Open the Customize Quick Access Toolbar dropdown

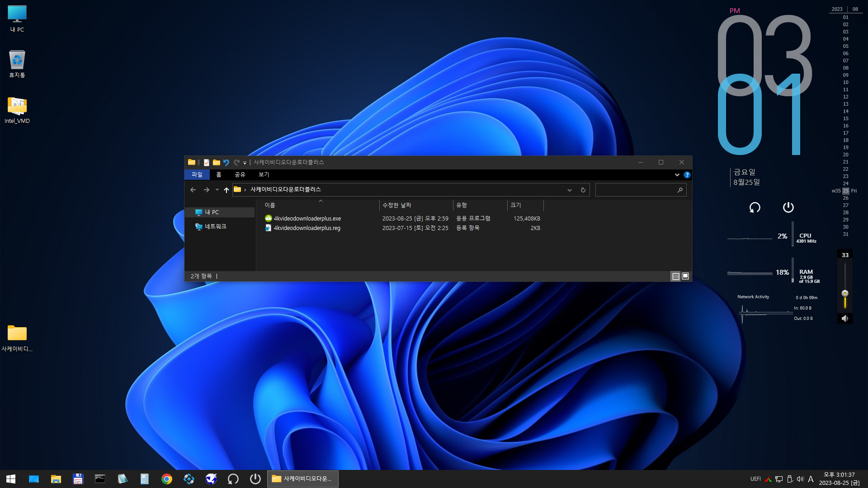245,163
